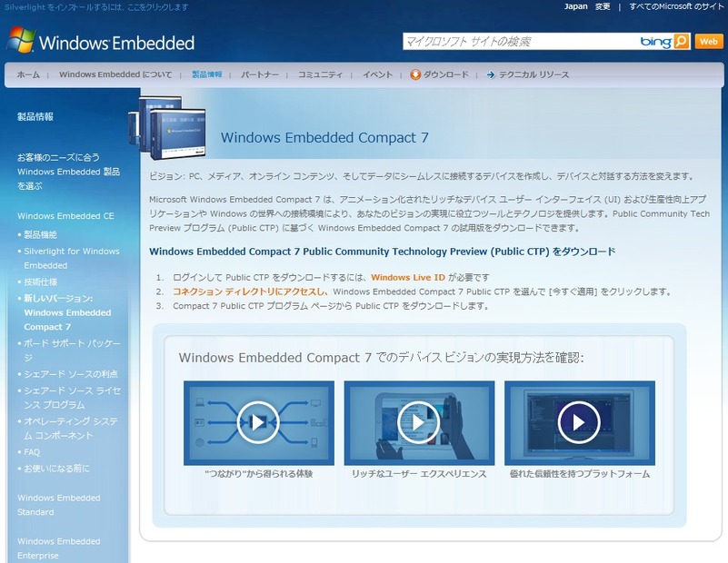Play the リッチなユーザー エクスペリエンス video
728x563 pixels.
419,422
